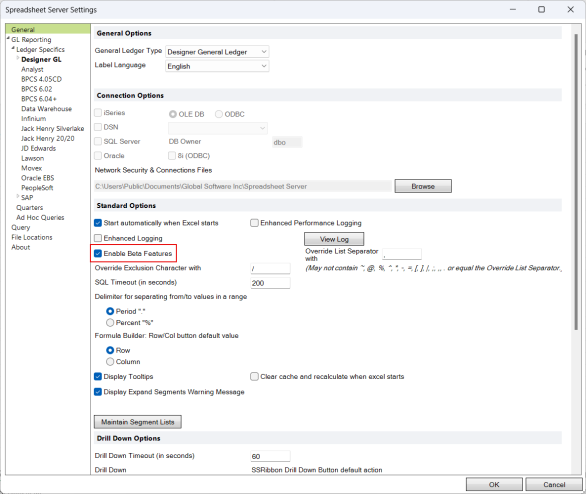Screen dimensions: 586x494
Task: Close the Spreadsheet Server Settings window
Action: click(570, 9)
